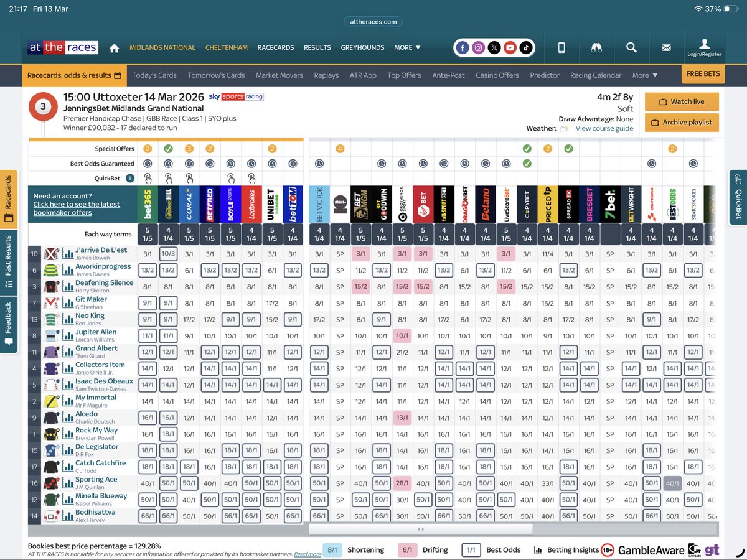Open View course guide link
747x560 pixels.
[x=604, y=128]
